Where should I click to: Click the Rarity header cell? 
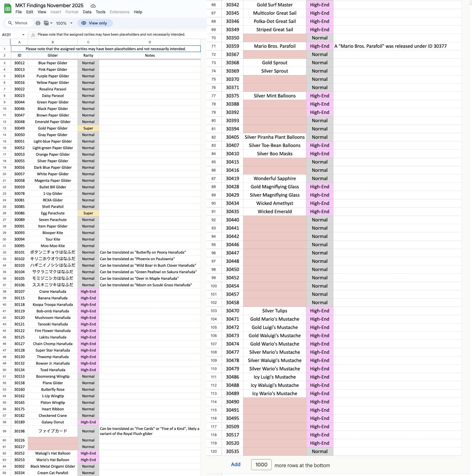pyautogui.click(x=88, y=55)
